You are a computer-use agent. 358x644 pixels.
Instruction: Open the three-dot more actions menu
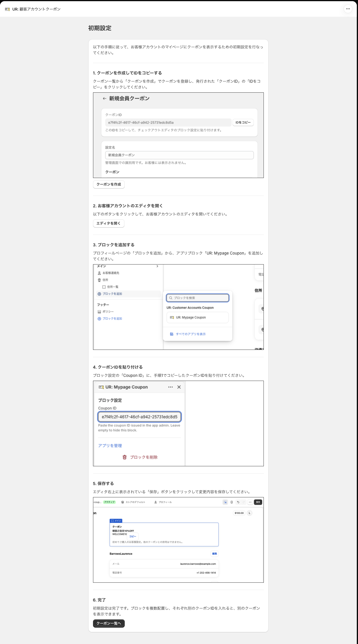click(348, 9)
